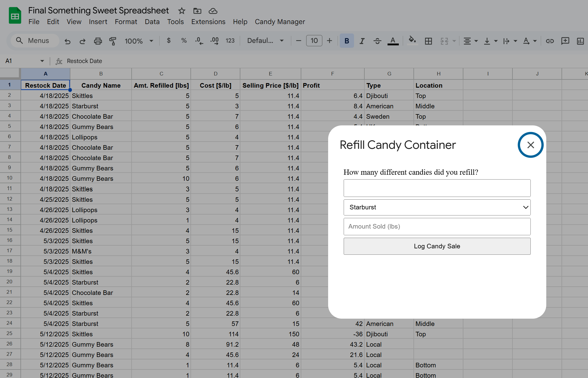588x378 pixels.
Task: Print the spreadsheet using the printer icon
Action: 98,41
